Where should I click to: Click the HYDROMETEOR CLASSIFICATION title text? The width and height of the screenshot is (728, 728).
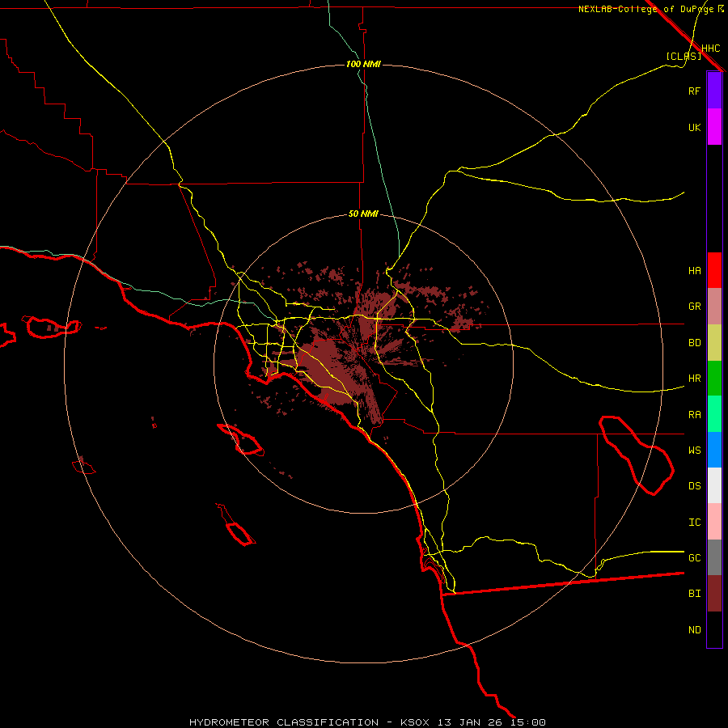click(284, 722)
